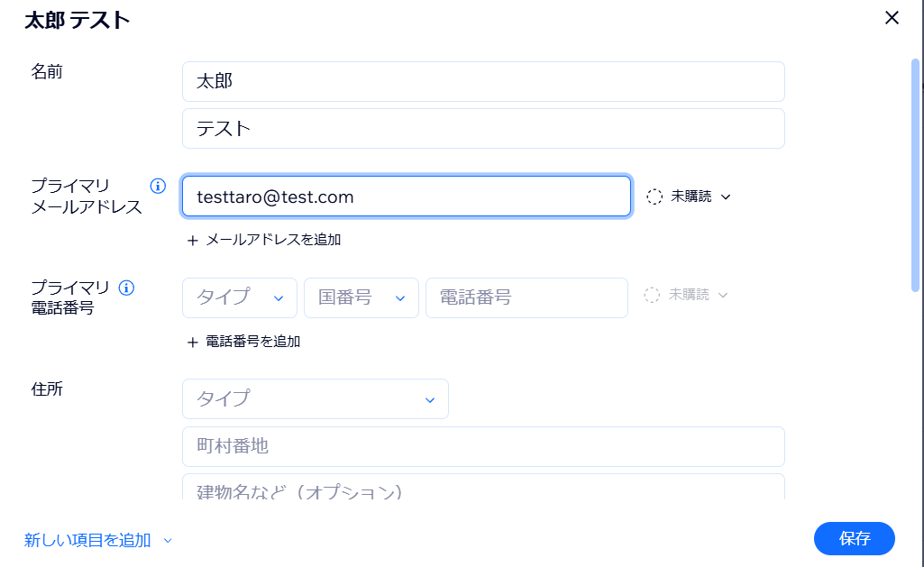Save the contact with 保存 button
This screenshot has width=924, height=567.
(854, 539)
